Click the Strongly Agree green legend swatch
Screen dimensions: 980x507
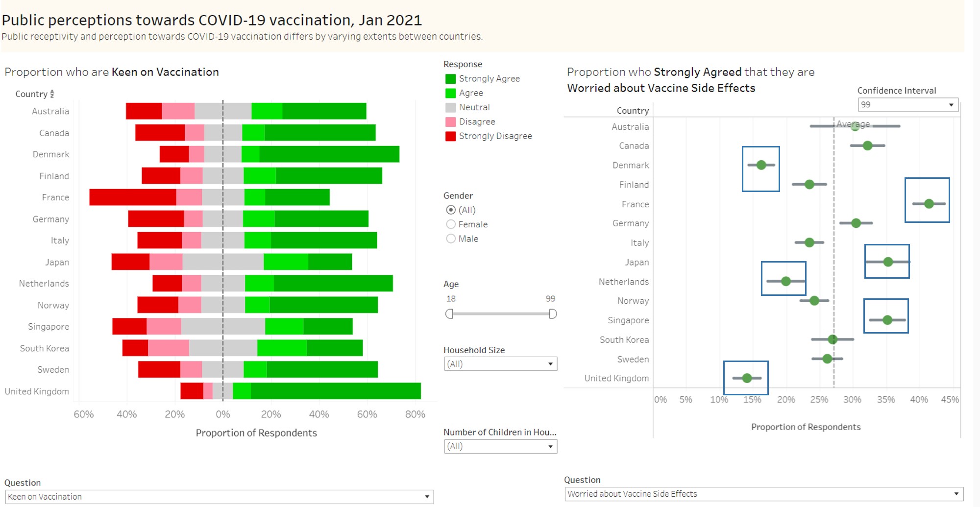point(450,78)
